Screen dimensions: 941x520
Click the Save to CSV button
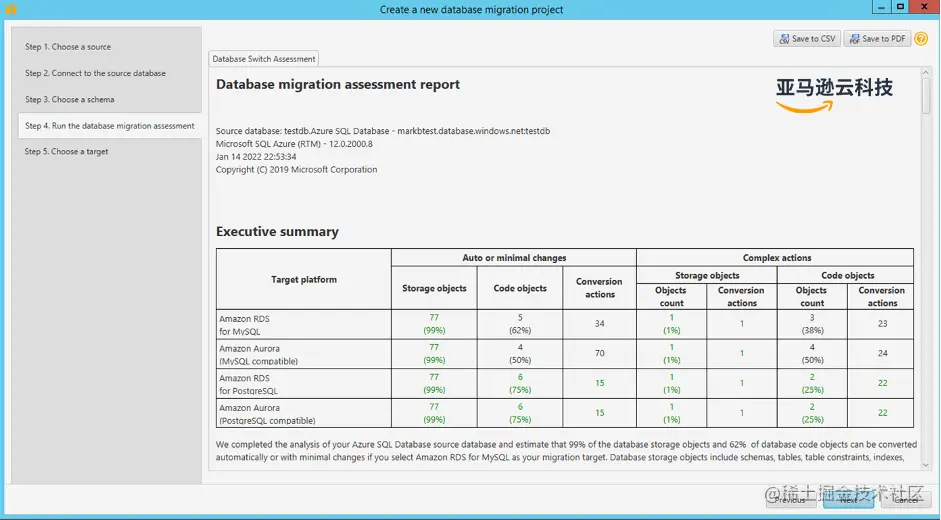(x=807, y=38)
